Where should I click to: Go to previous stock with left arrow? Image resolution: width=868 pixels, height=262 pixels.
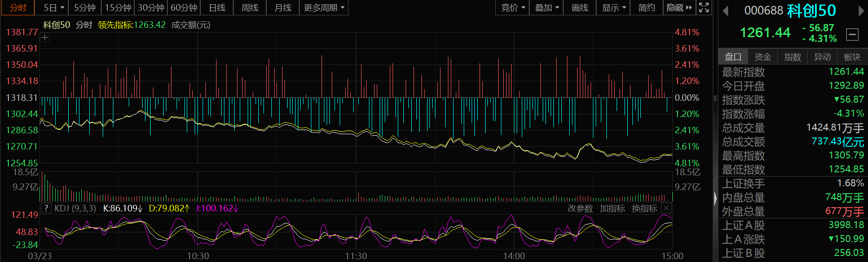[x=725, y=11]
